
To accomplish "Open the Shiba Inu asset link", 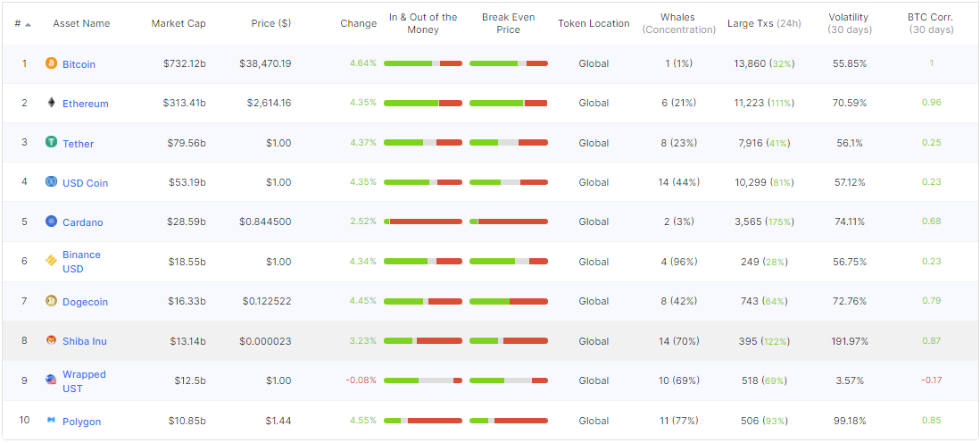I will [x=85, y=341].
